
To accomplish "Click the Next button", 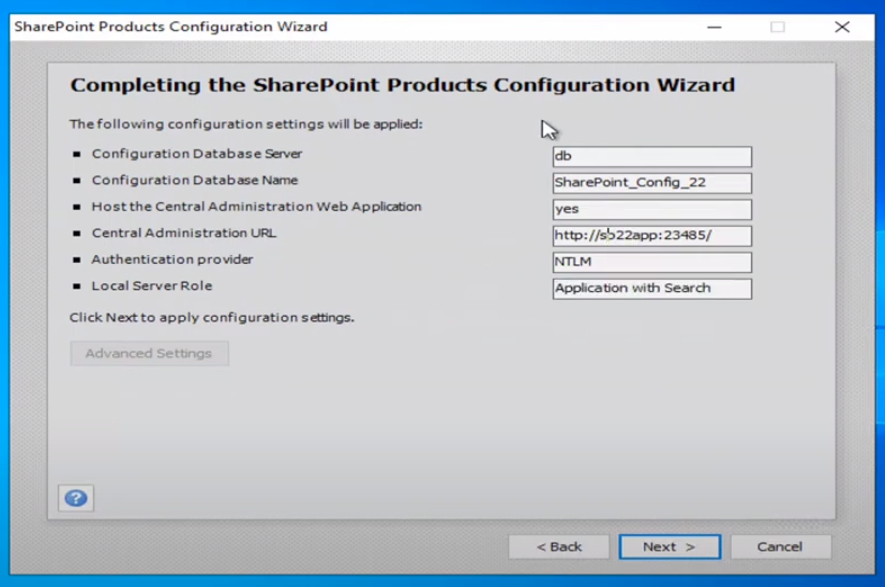I will (x=669, y=546).
